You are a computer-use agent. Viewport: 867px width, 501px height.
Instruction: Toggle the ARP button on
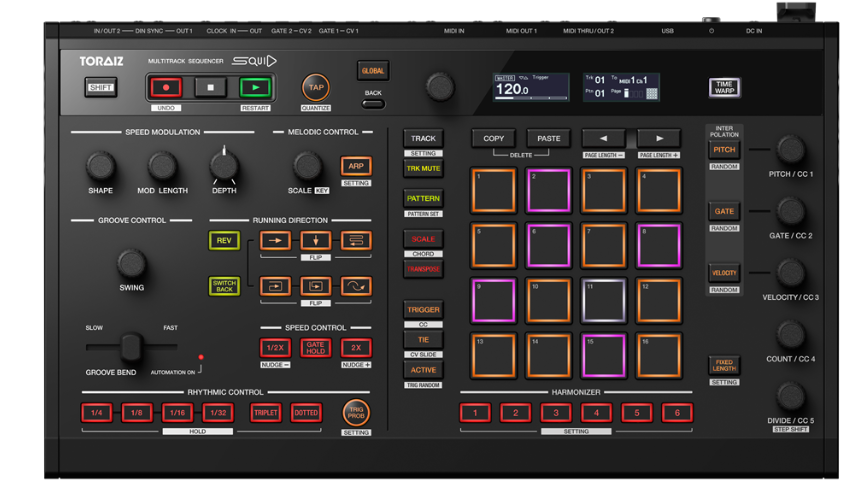click(x=356, y=166)
